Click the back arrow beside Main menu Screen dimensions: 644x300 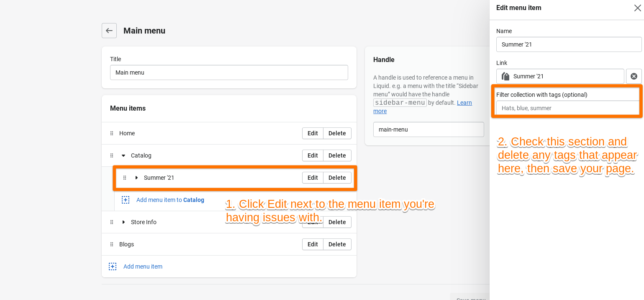pos(109,31)
